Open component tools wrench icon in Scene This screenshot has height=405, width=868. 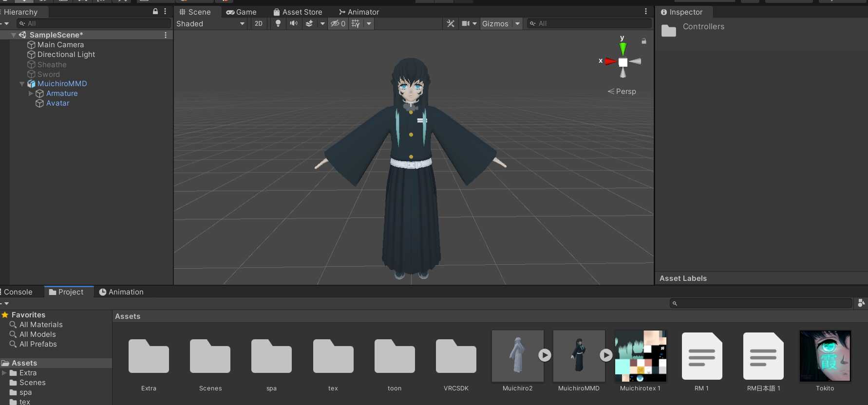tap(451, 23)
